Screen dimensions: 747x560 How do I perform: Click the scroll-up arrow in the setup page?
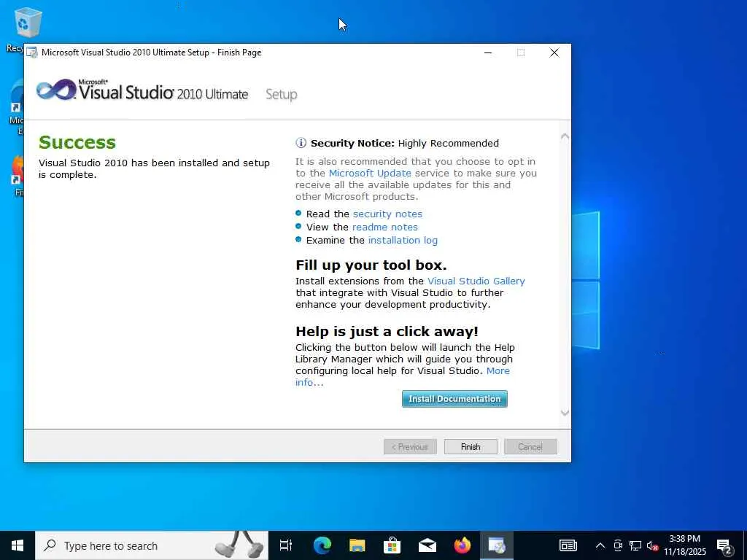[565, 136]
